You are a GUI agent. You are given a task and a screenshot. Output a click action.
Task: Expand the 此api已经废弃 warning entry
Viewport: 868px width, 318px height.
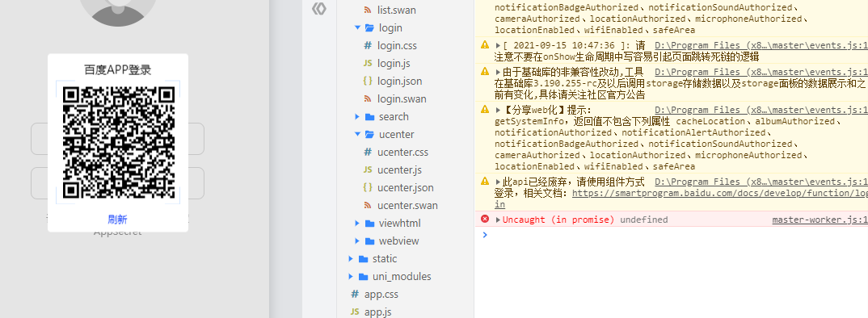498,182
